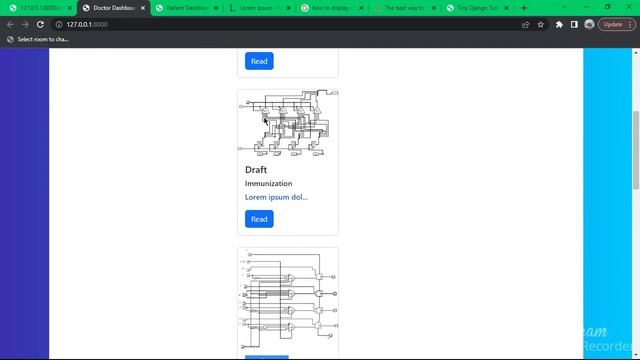
Task: View site information icon beside URL
Action: (59, 24)
